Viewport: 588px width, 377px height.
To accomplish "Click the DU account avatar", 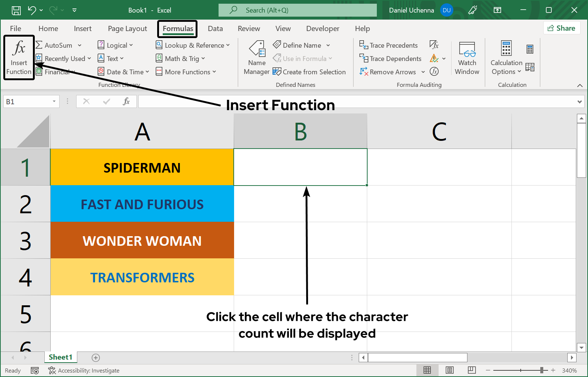I will pos(447,10).
